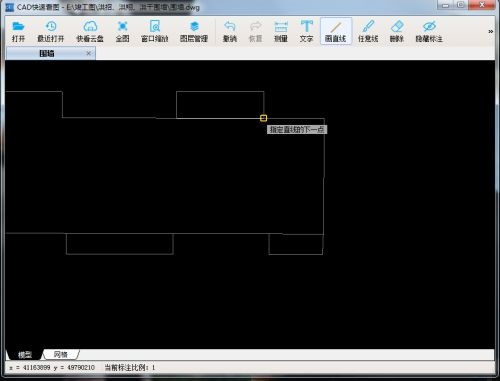
Task: Fit the whole drawing with 全图
Action: tap(122, 31)
